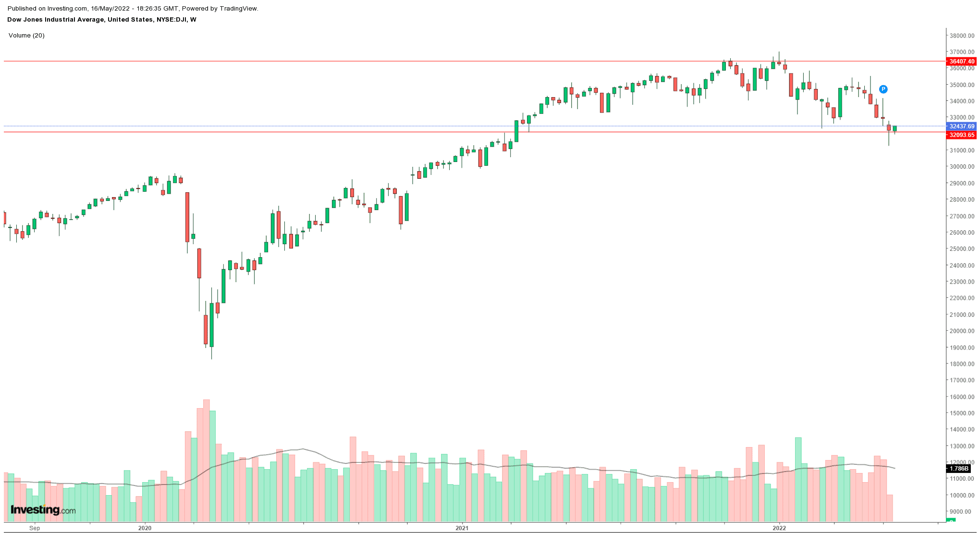Click the 2020 label on the time axis
The width and height of the screenshot is (980, 535).
[x=145, y=528]
